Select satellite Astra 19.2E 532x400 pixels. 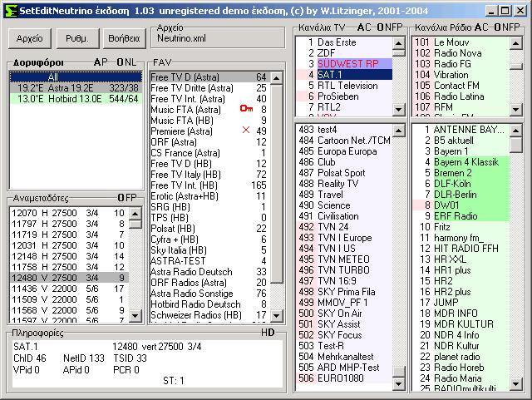pos(76,88)
